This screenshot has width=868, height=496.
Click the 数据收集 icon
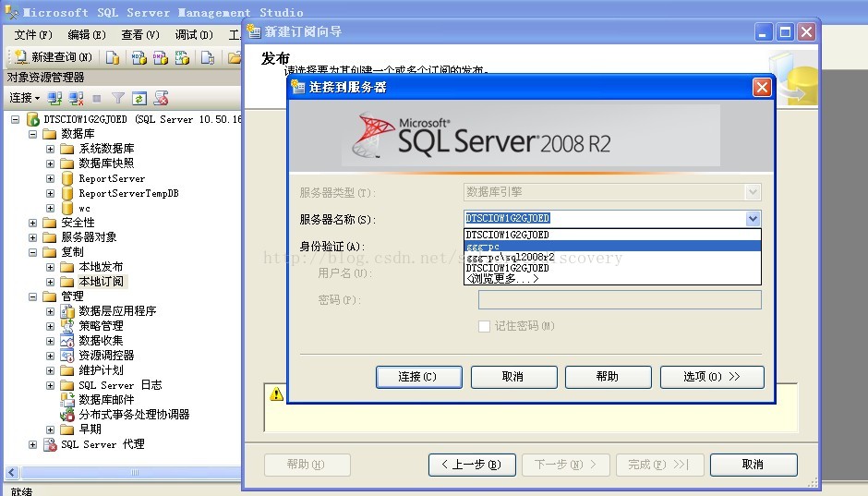click(x=67, y=341)
